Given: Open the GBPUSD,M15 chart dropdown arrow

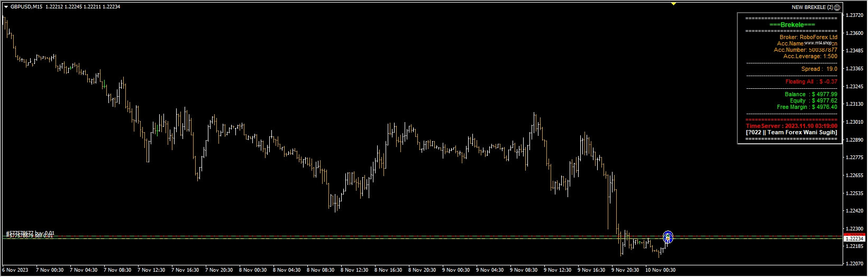Looking at the screenshot, I should click(x=6, y=7).
